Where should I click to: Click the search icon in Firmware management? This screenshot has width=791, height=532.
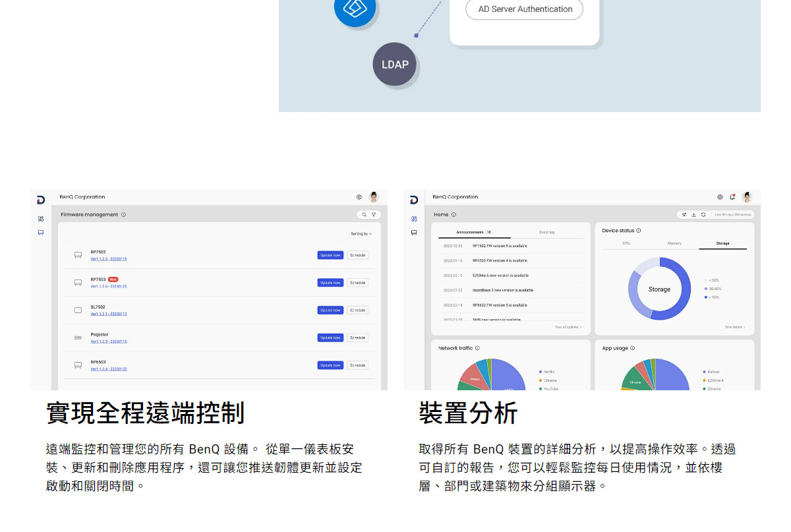pyautogui.click(x=364, y=215)
